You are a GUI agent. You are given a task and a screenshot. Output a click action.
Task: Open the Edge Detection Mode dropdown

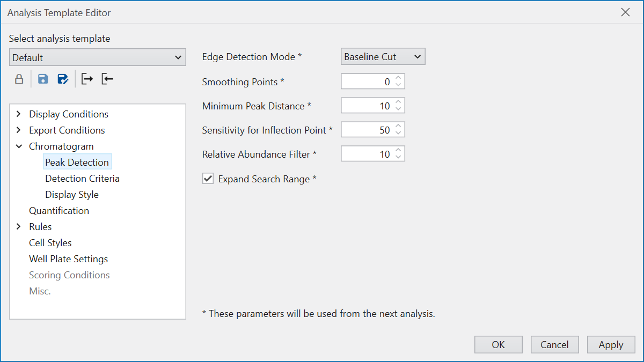[x=383, y=57]
